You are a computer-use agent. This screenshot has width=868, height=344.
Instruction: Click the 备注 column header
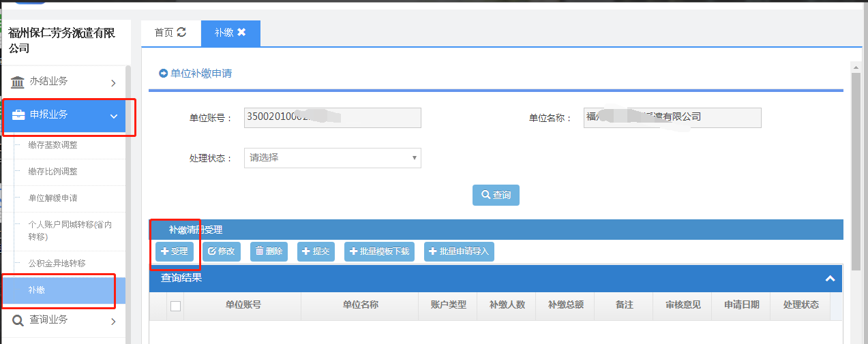coord(624,305)
